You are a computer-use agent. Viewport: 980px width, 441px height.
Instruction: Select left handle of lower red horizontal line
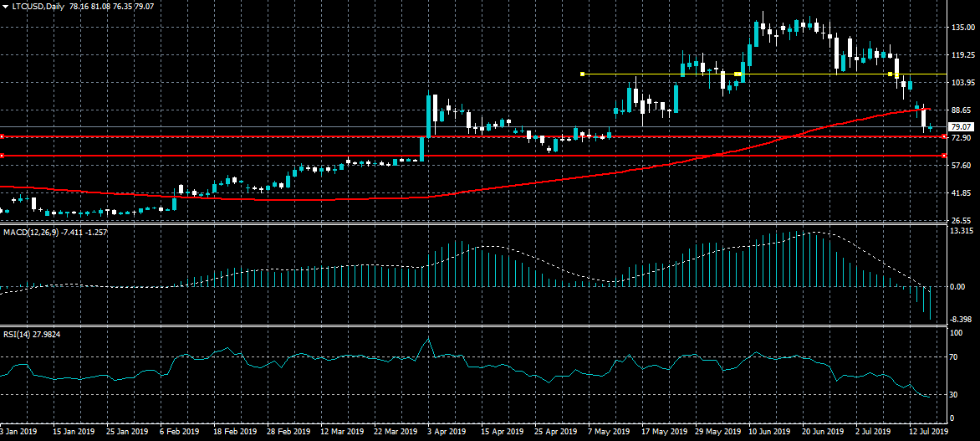coord(2,155)
